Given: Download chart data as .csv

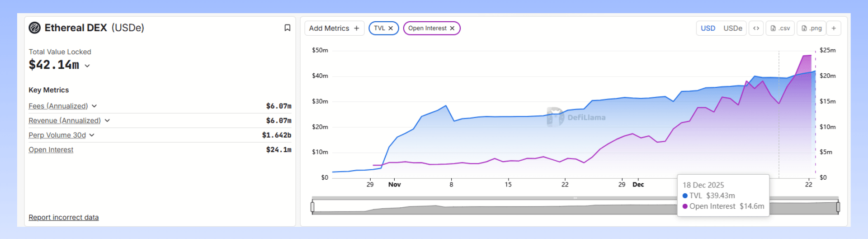Looking at the screenshot, I should [780, 28].
